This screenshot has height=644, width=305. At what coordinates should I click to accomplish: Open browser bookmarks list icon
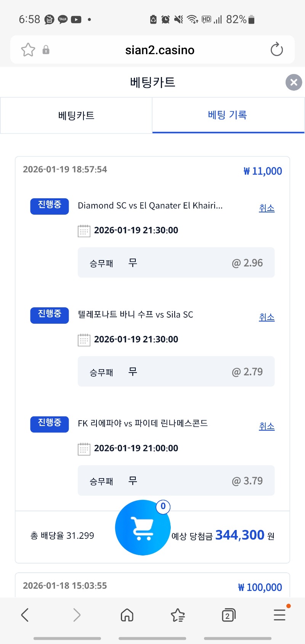[x=178, y=615]
